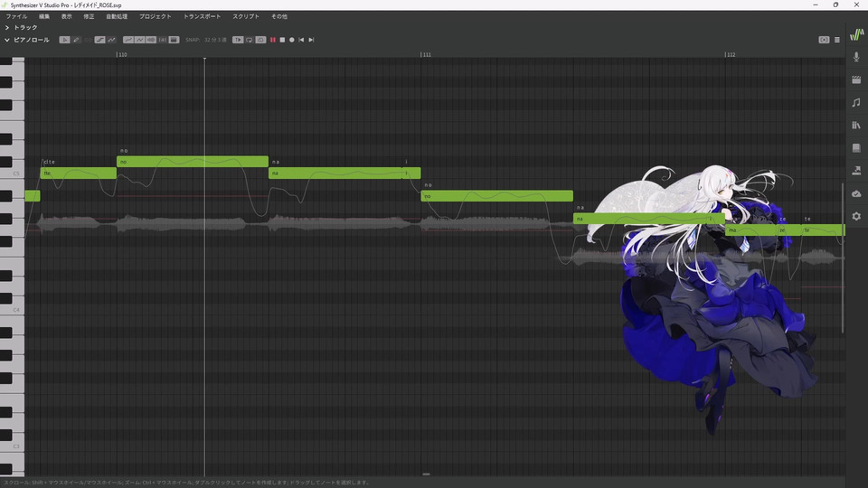Open the 修正 menu
Image resolution: width=868 pixels, height=488 pixels.
89,16
